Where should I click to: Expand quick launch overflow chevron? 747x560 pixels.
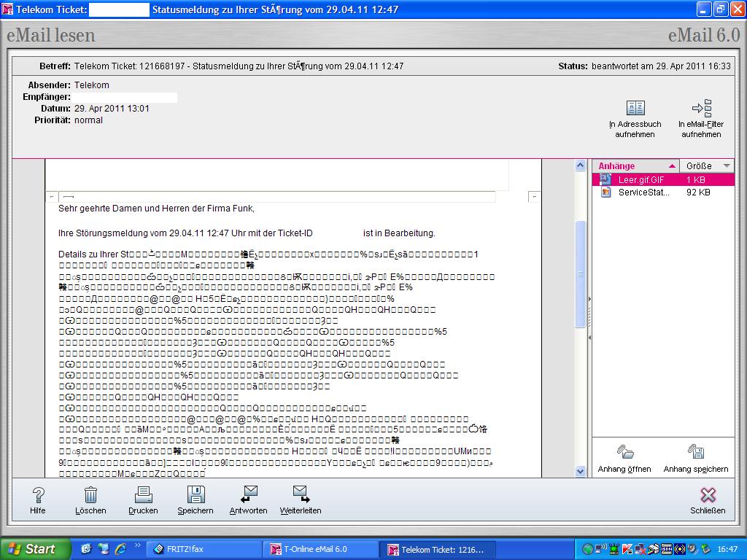138,545
